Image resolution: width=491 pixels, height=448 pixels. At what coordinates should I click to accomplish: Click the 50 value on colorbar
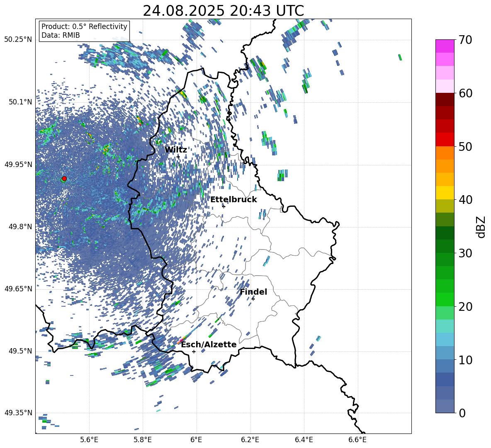point(465,147)
